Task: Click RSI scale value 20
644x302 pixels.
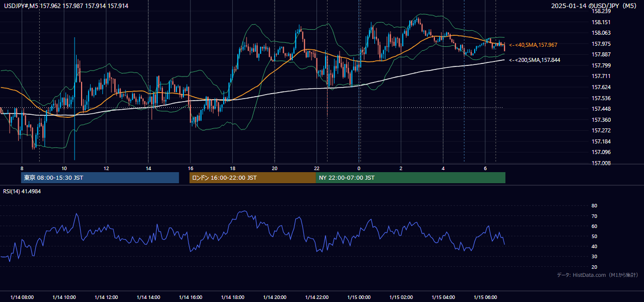Action: click(594, 267)
